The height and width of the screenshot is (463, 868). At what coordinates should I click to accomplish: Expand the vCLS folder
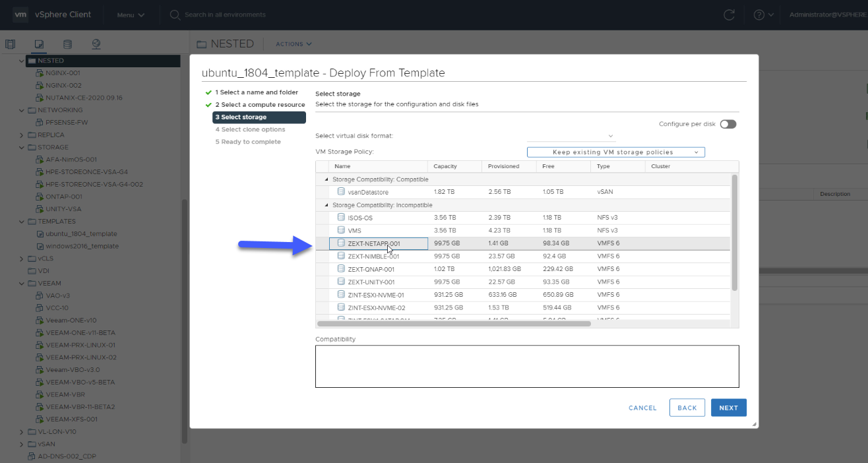coord(22,259)
